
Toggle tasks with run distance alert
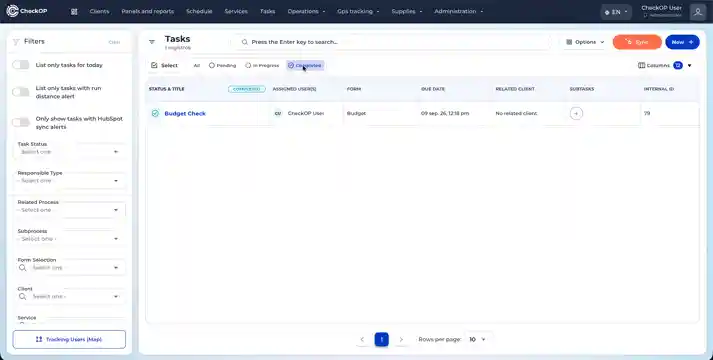(20, 92)
